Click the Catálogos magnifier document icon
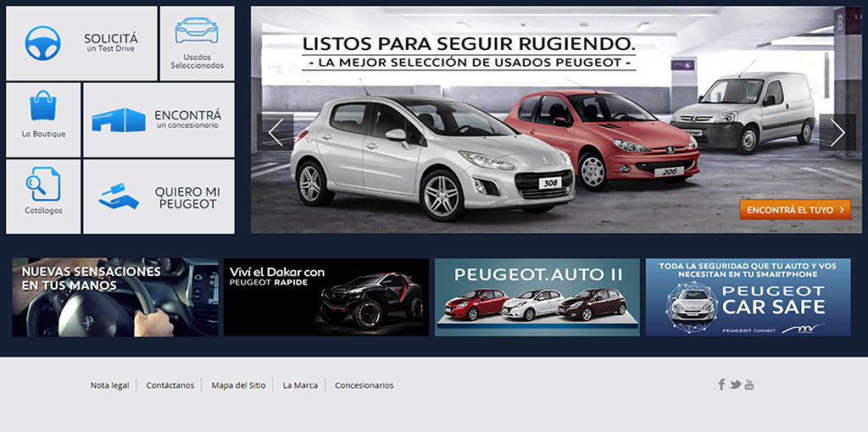This screenshot has height=432, width=868. [43, 184]
